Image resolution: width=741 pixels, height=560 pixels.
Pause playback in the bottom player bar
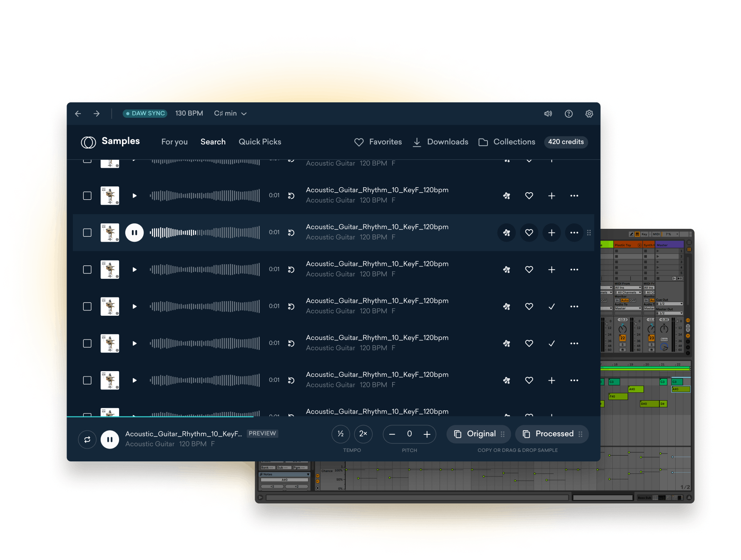coord(110,439)
